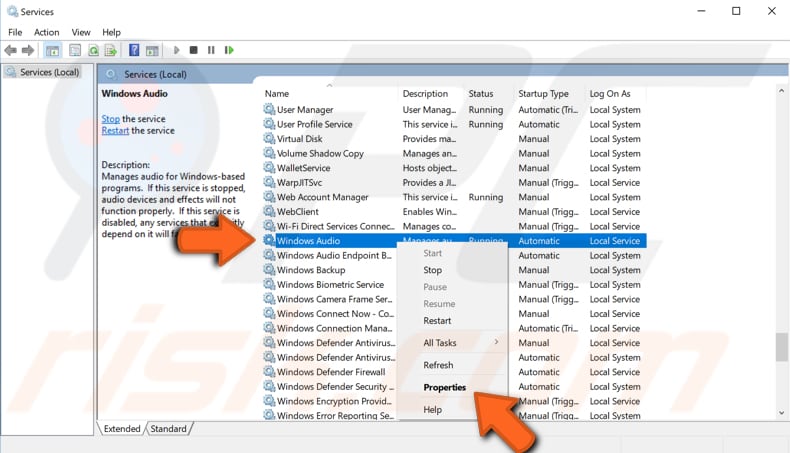Maximize the Services window

pyautogui.click(x=736, y=11)
